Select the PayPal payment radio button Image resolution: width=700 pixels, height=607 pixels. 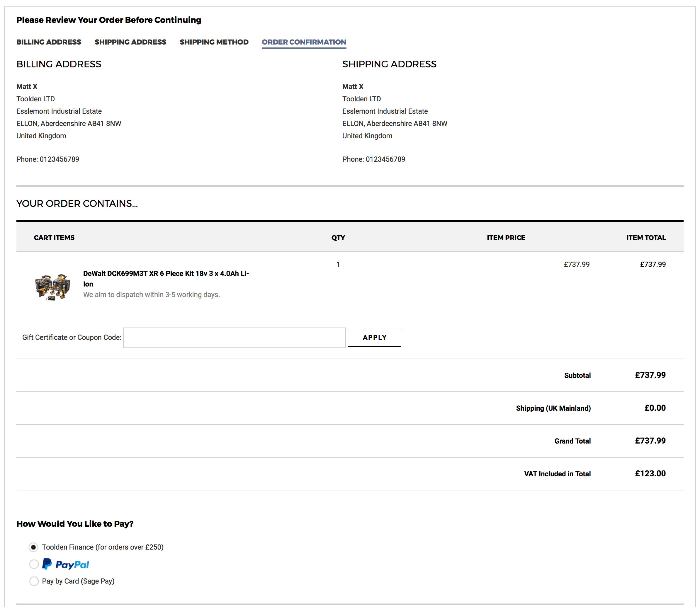tap(34, 564)
